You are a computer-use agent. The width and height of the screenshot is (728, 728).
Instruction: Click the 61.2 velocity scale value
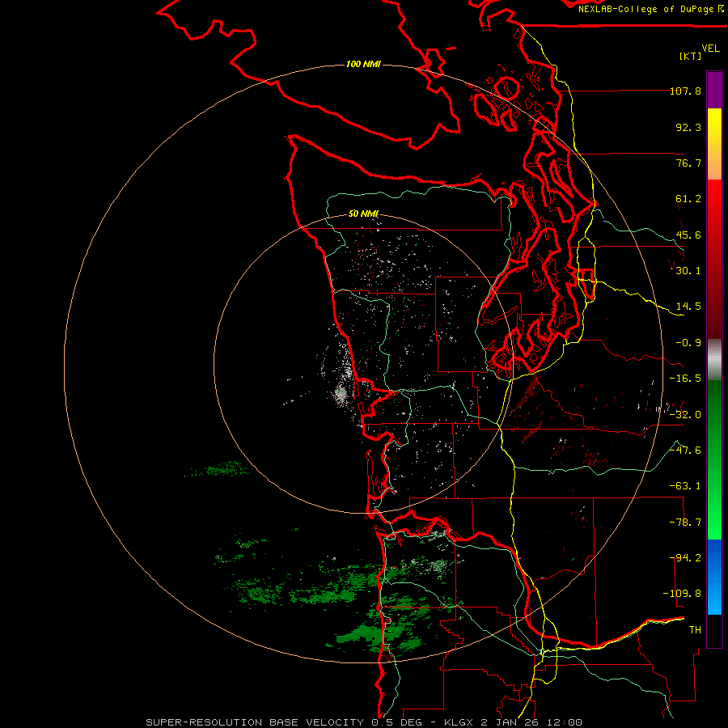(x=688, y=199)
